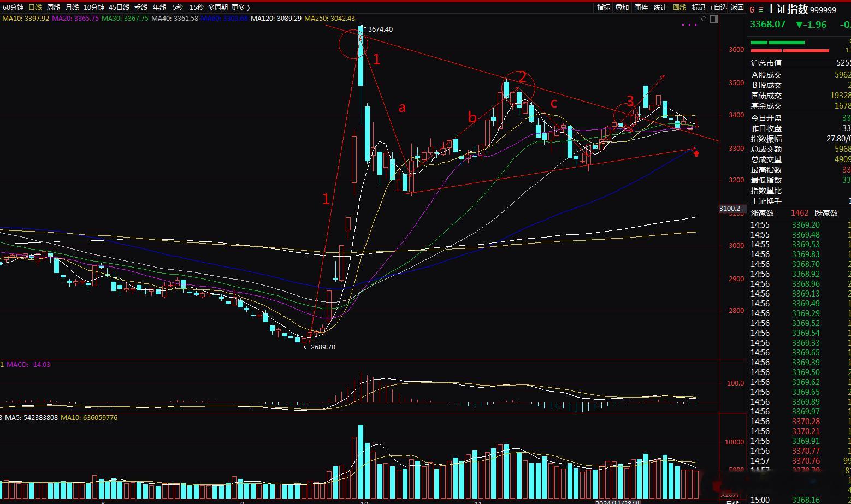Open the 统计 statistics button

click(660, 8)
